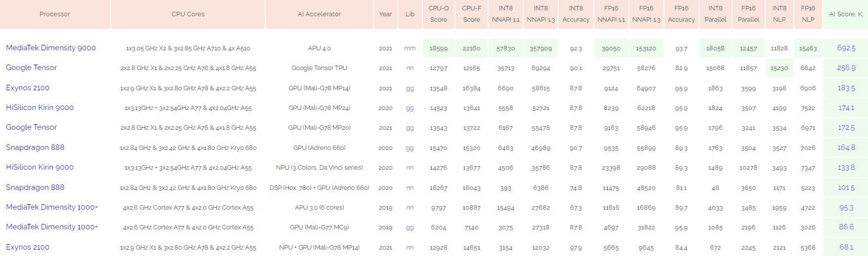This screenshot has height=256, width=868.
Task: Open the 86.6 AI Score link
Action: coord(846,227)
